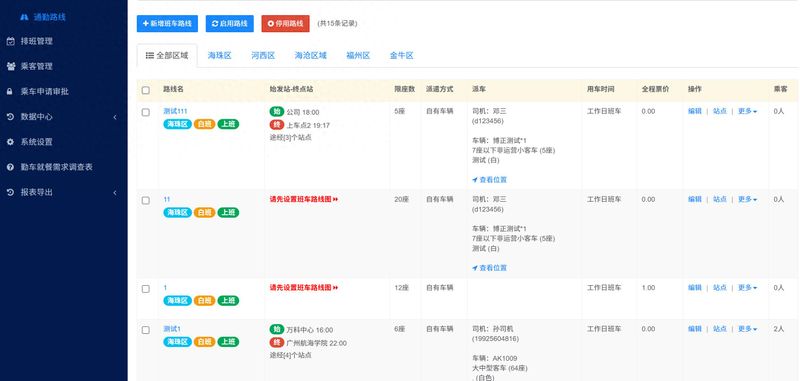Click 请先设置班车路线图 in route 1 row
Screen dimensions: 800x381
coord(304,288)
